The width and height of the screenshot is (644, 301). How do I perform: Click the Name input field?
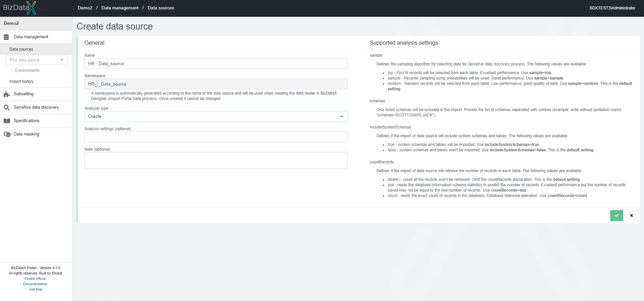pos(216,63)
